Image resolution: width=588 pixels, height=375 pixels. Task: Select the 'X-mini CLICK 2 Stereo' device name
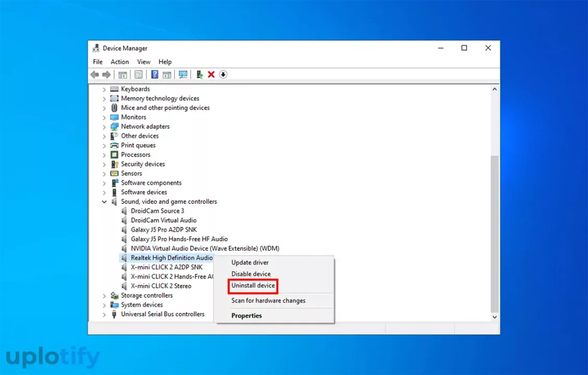[x=161, y=286]
